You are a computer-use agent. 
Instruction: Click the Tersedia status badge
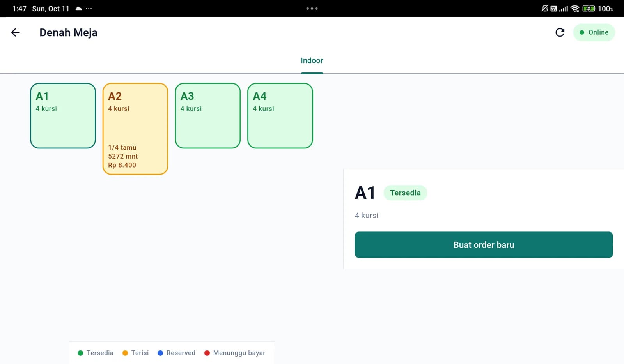click(x=405, y=193)
